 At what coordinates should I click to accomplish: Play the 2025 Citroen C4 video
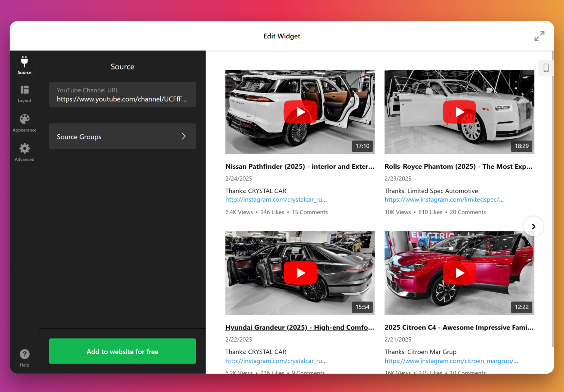coord(459,273)
